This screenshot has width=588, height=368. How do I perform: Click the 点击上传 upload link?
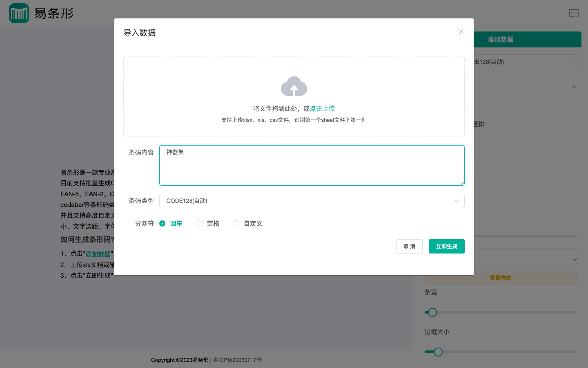322,108
